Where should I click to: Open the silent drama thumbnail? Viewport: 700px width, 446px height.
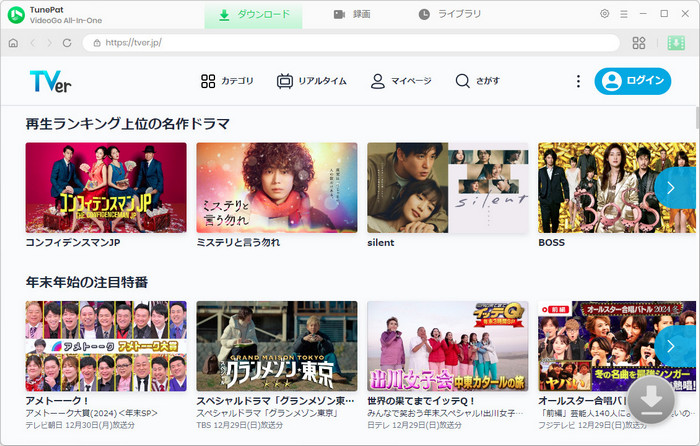tap(448, 188)
